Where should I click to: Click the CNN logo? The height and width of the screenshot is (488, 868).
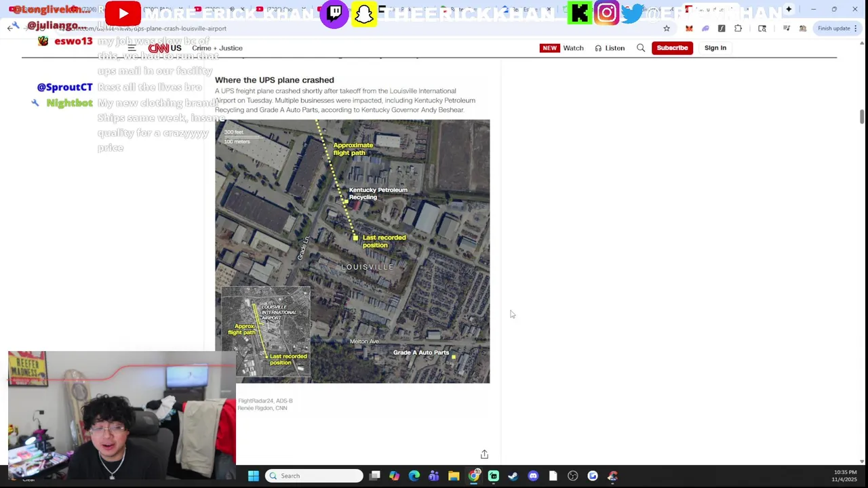click(159, 48)
